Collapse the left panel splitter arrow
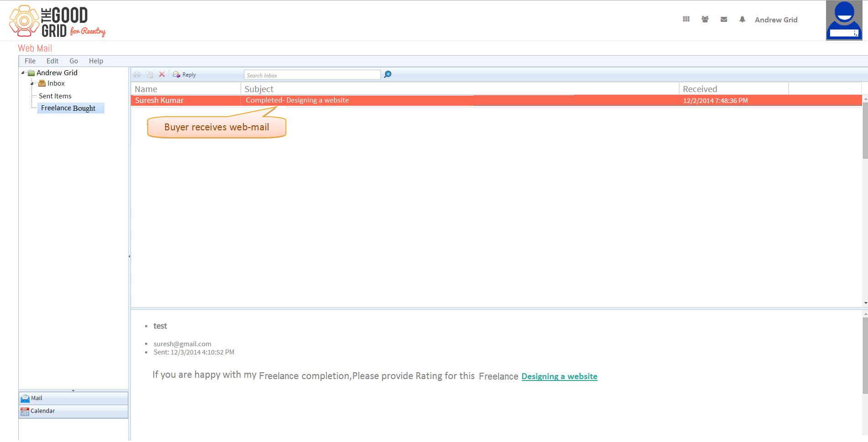The width and height of the screenshot is (868, 442). (130, 256)
